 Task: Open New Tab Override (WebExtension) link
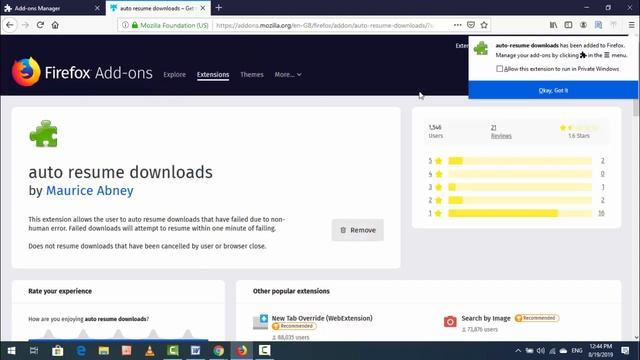pos(322,318)
